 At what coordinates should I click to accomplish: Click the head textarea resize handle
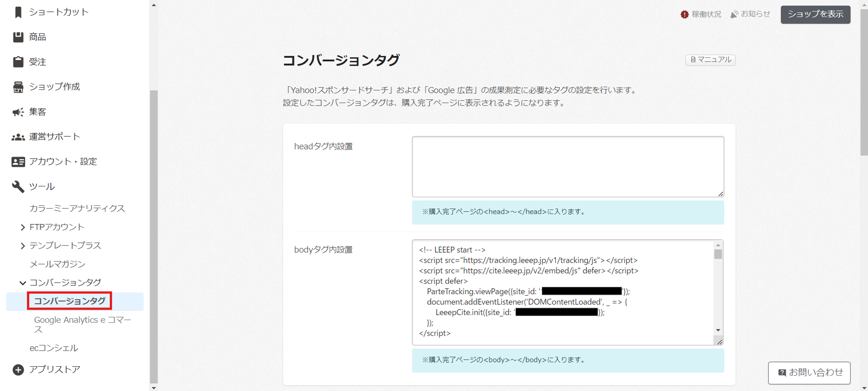(x=720, y=194)
